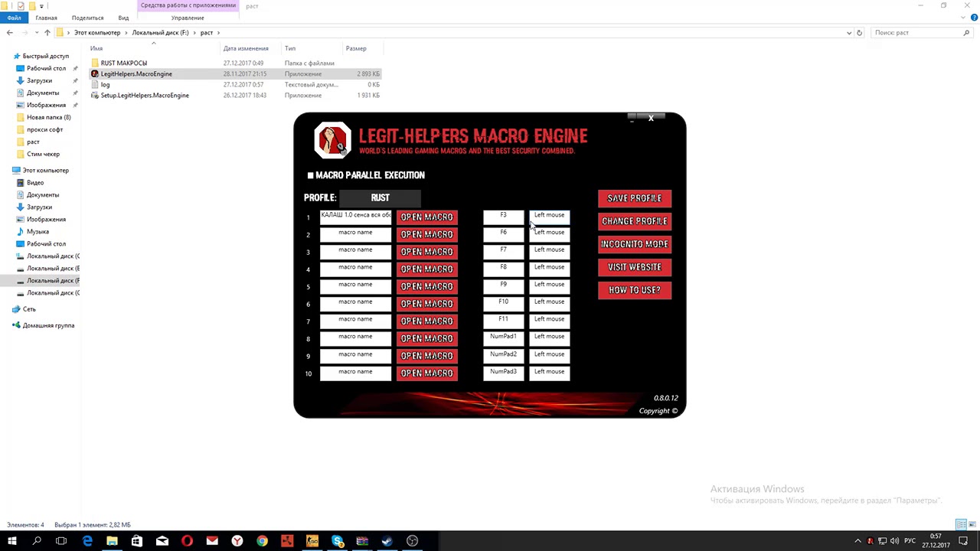
Task: Switch to the Главная ribbon tab
Action: tap(46, 18)
